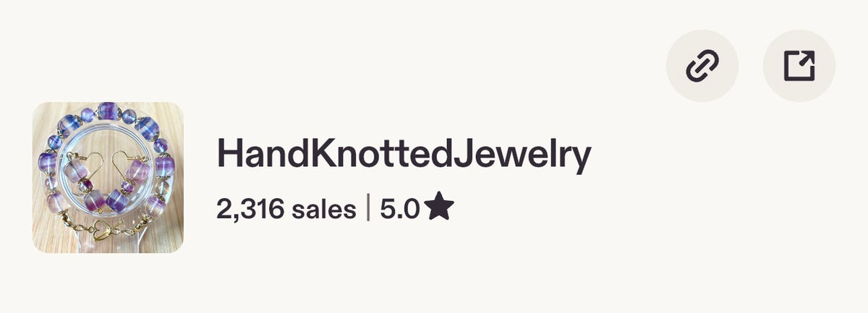868x313 pixels.
Task: Open shop in new window icon
Action: click(799, 66)
